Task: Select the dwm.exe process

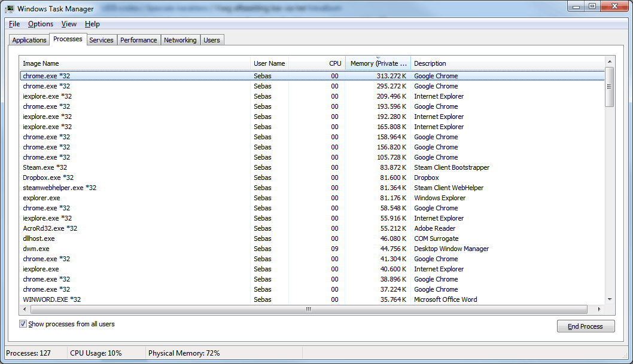Action: [312, 249]
